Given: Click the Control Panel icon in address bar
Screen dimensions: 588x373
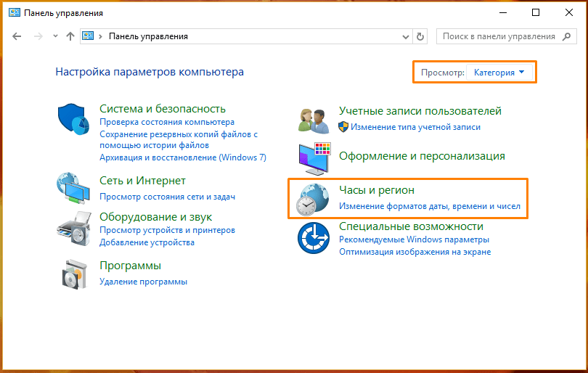Looking at the screenshot, I should coord(88,36).
